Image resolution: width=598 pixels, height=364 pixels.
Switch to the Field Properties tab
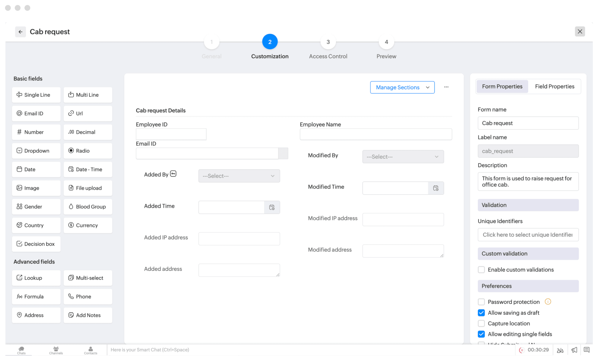pos(554,86)
